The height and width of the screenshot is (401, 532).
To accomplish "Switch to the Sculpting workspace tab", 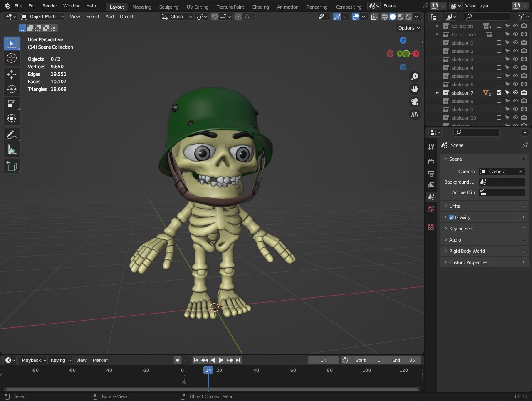I will coord(168,7).
